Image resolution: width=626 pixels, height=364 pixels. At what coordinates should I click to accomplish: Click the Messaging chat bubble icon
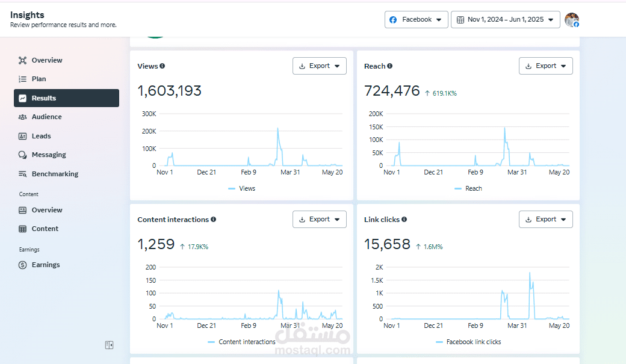(22, 155)
